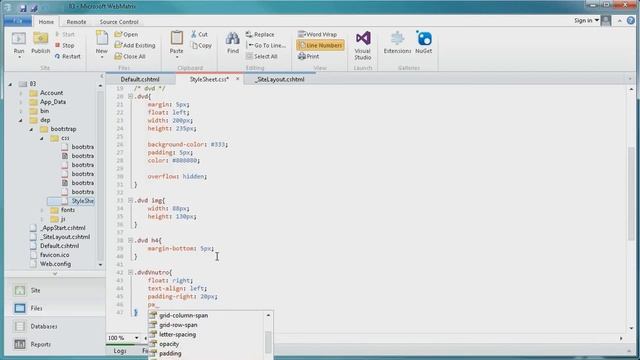Collapse the .dvd h4 rule block

click(130, 240)
